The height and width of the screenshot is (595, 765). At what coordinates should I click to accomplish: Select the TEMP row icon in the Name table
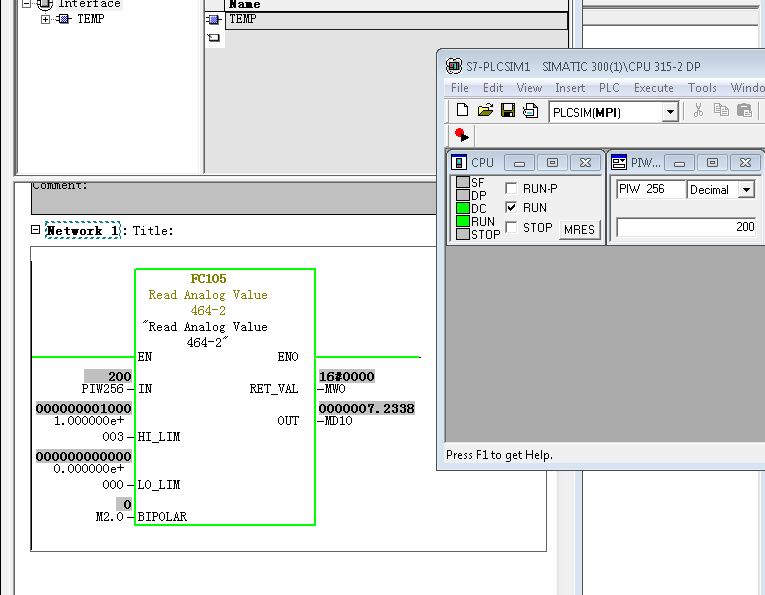click(x=213, y=19)
